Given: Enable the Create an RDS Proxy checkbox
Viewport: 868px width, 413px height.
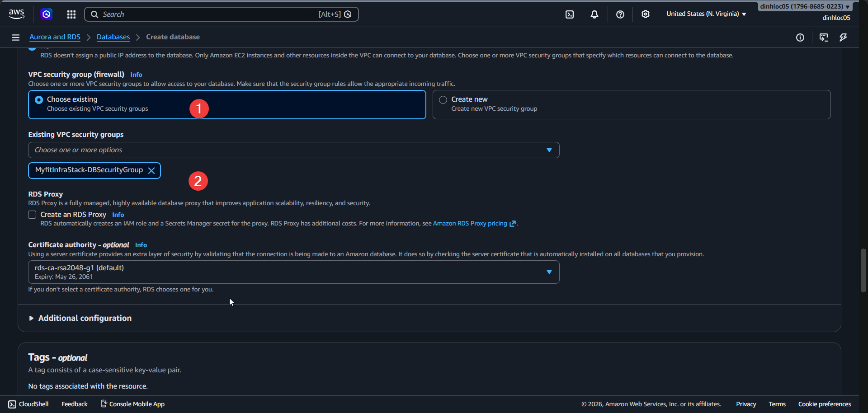Looking at the screenshot, I should tap(32, 215).
